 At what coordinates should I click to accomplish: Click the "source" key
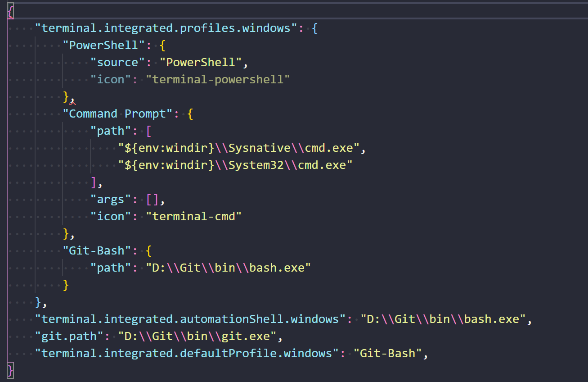[x=117, y=62]
